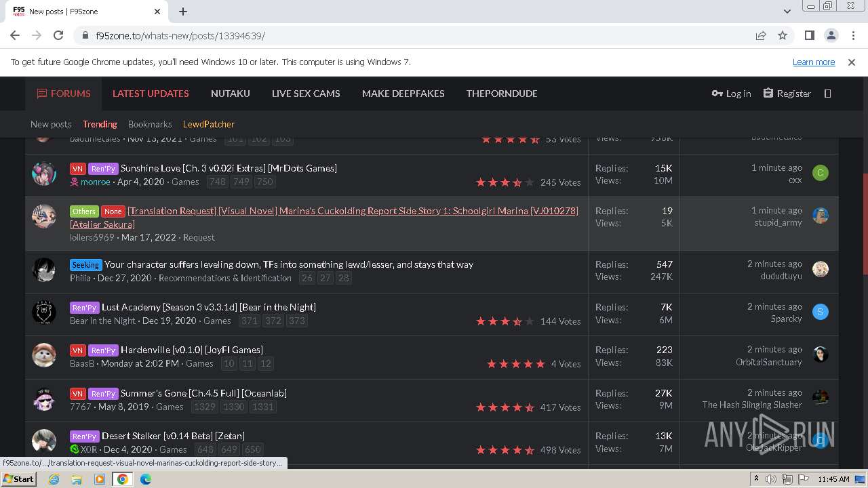Open Bookmarks sub-navigation link
Viewport: 868px width, 488px height.
tap(150, 124)
